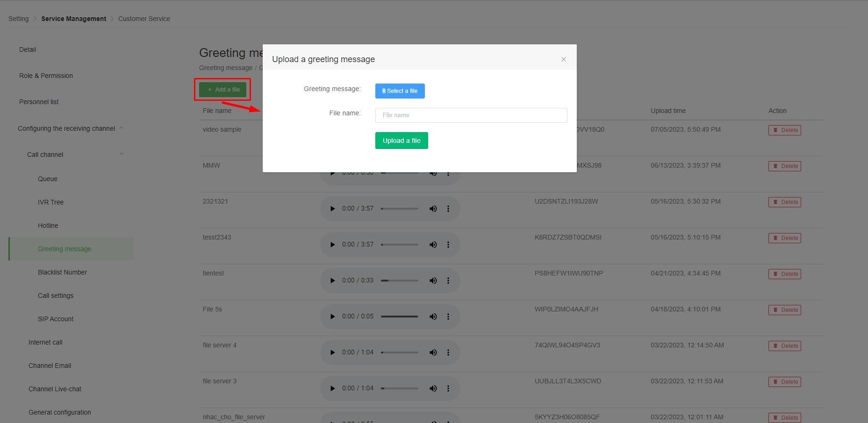The image size is (868, 423).
Task: Click the Select a file button
Action: pyautogui.click(x=400, y=91)
